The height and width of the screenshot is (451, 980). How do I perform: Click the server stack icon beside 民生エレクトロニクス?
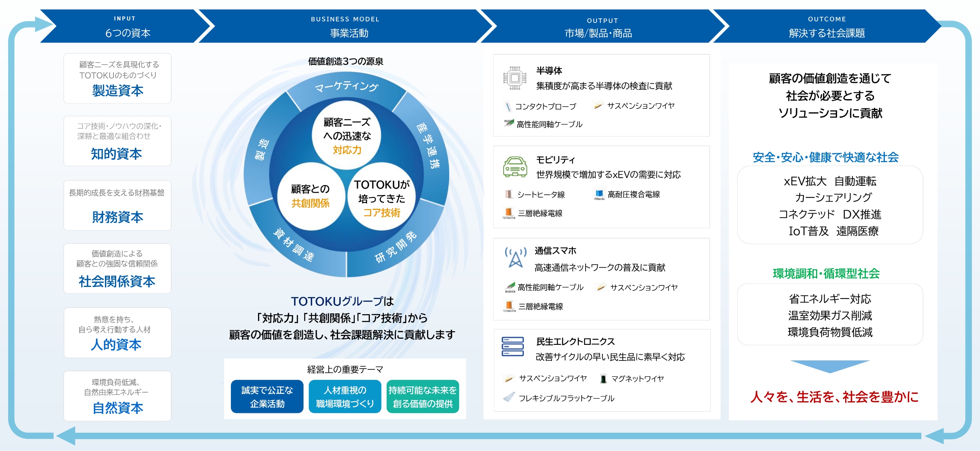(513, 346)
